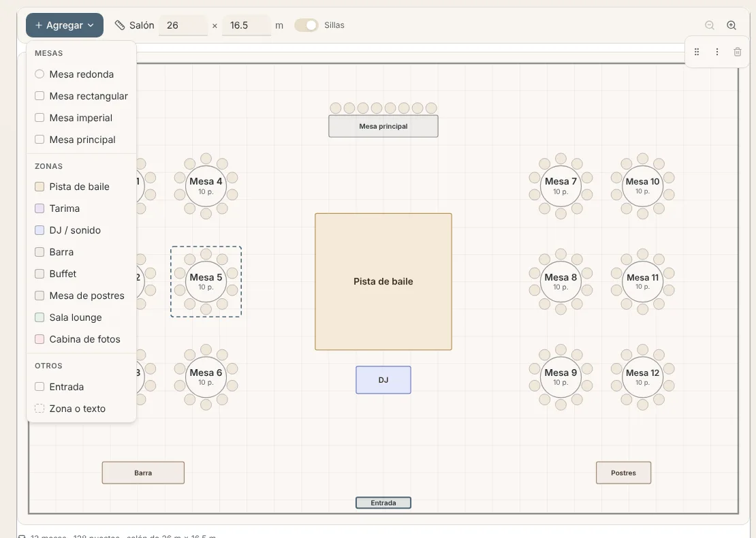Open the three-dot more options menu
This screenshot has height=538, width=756.
click(717, 52)
